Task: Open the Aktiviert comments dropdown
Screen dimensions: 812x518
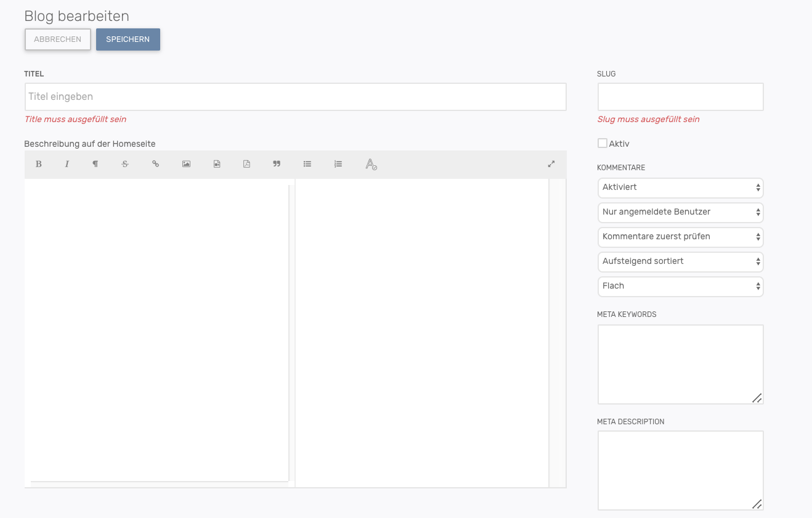Action: (680, 187)
